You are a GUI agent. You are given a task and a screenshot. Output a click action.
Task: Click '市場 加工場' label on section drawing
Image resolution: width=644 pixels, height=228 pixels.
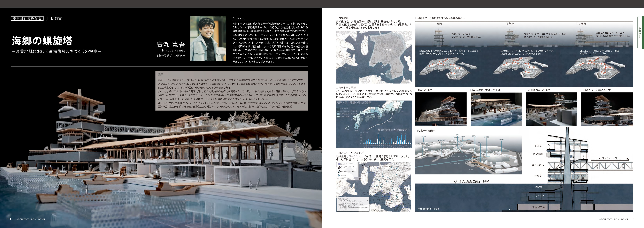(538, 207)
